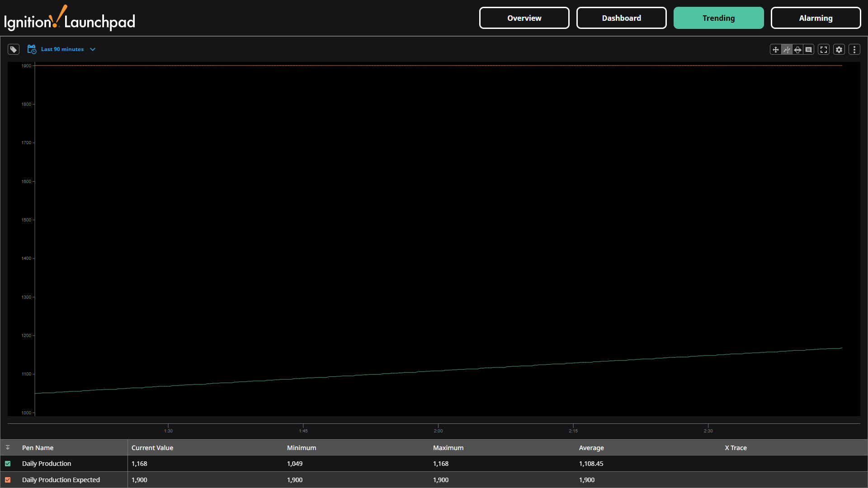Enter fullscreen chart view
Image resolution: width=868 pixels, height=488 pixels.
824,50
